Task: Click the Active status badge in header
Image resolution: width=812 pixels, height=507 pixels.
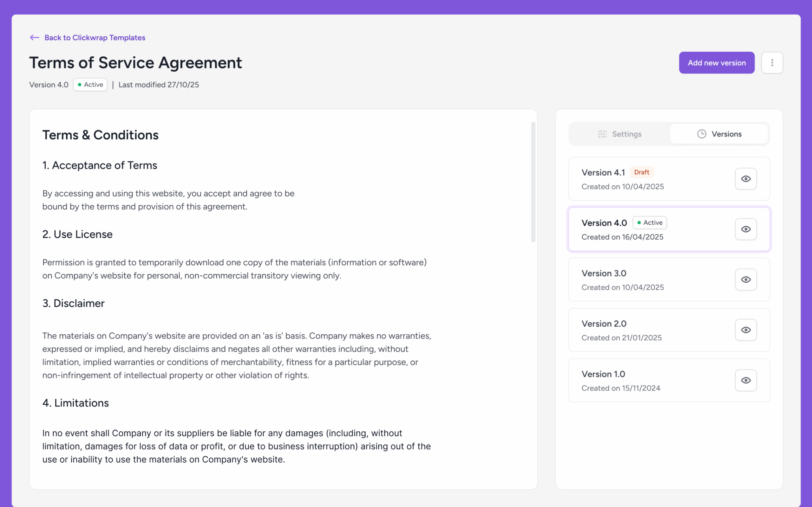Action: [90, 85]
